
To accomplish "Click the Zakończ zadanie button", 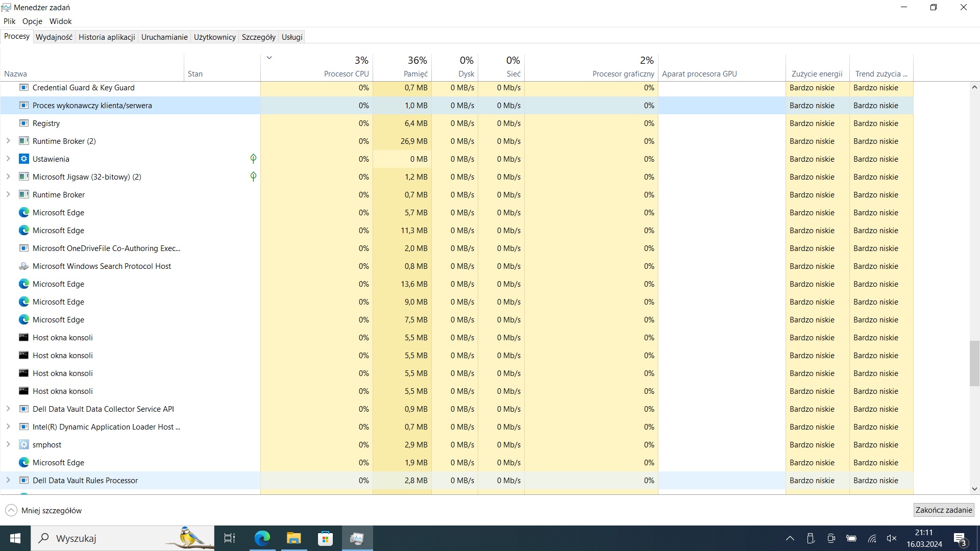I will (x=943, y=510).
